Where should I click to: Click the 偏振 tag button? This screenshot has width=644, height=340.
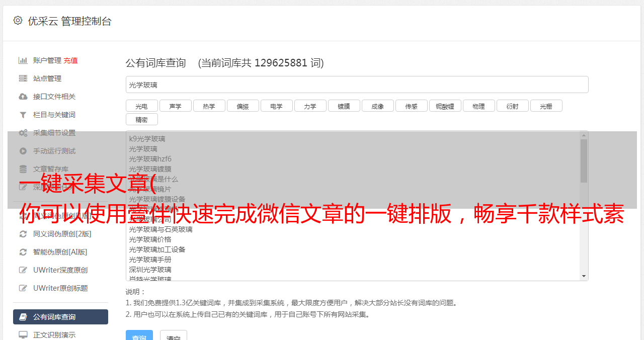click(243, 106)
